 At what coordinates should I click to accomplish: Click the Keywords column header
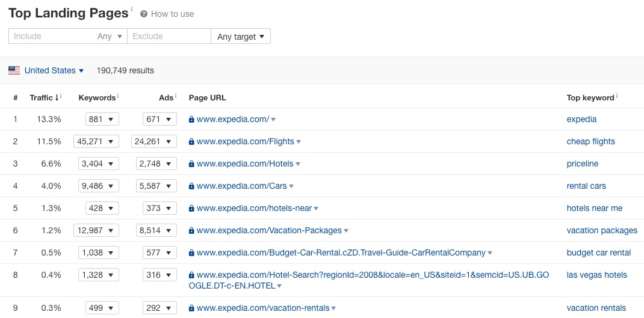(x=97, y=97)
